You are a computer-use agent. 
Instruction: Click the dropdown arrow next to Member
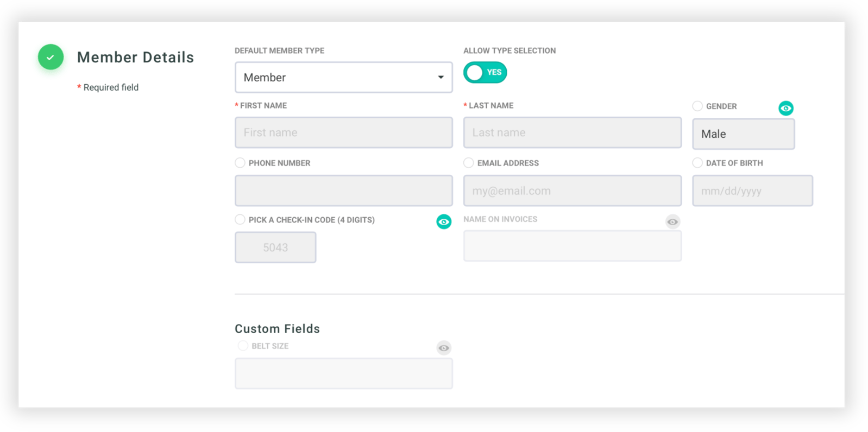coord(441,77)
